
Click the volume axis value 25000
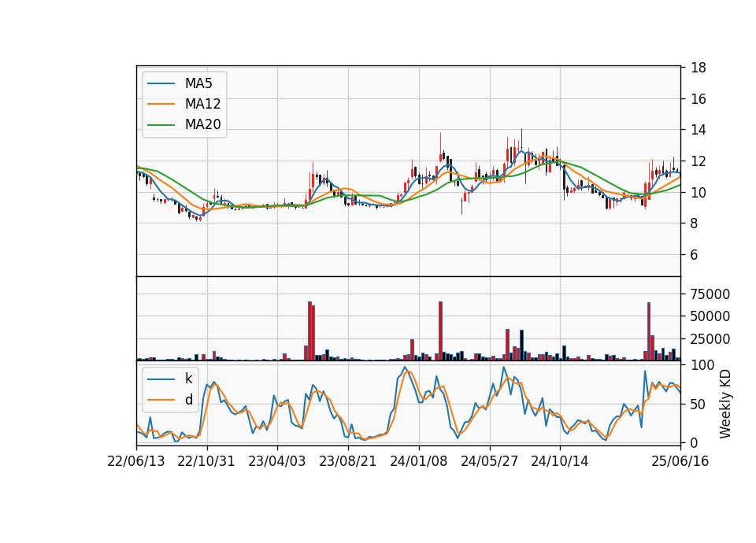[710, 339]
